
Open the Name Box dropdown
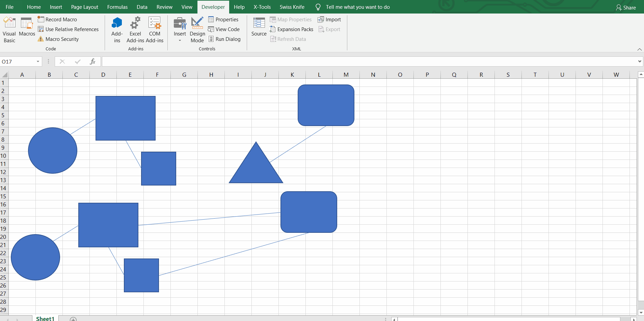pyautogui.click(x=37, y=61)
